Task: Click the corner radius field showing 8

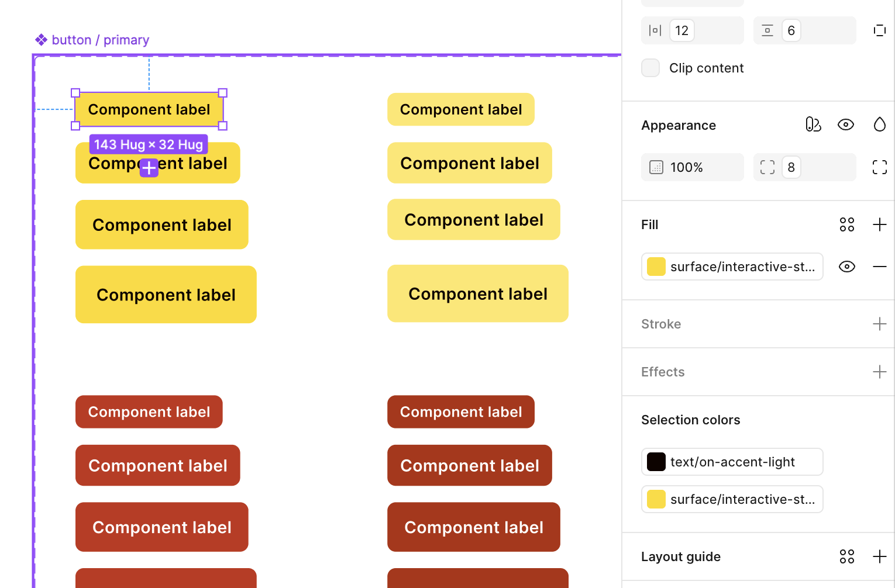Action: coord(791,167)
